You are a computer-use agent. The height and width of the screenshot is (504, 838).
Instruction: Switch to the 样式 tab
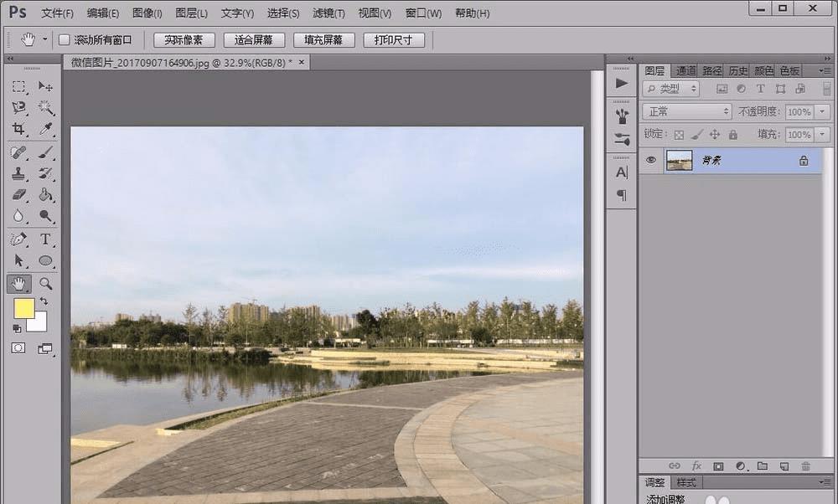pos(687,482)
